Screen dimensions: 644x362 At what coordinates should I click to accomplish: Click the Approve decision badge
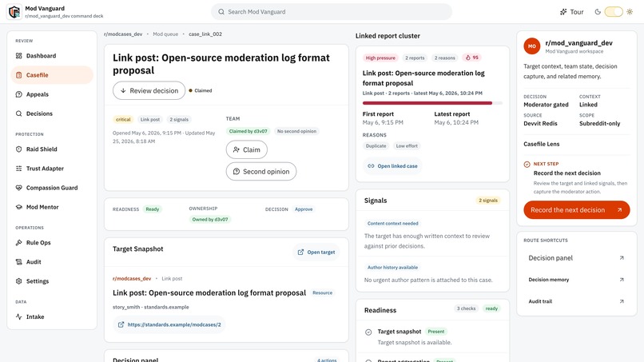(x=304, y=209)
